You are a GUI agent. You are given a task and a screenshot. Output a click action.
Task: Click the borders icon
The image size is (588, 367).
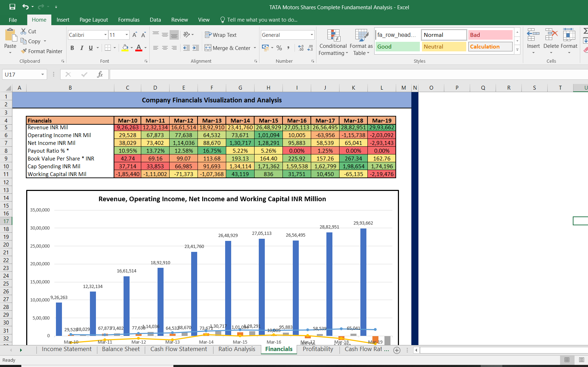108,48
